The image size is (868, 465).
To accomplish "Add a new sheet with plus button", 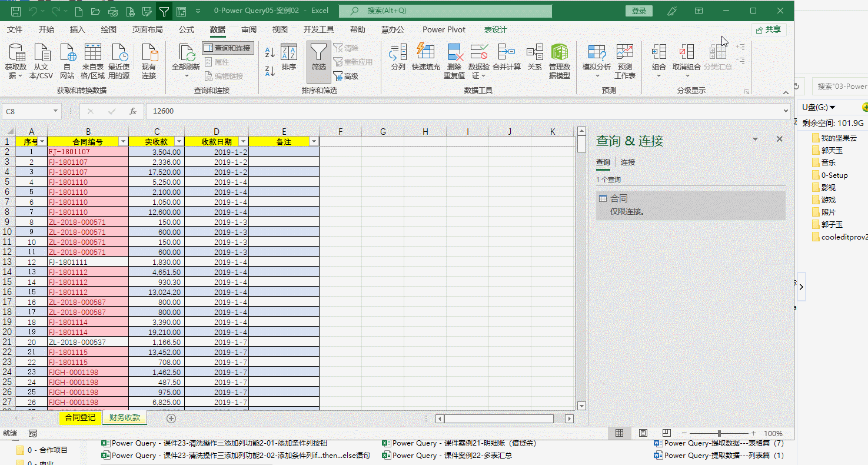I will tap(171, 418).
